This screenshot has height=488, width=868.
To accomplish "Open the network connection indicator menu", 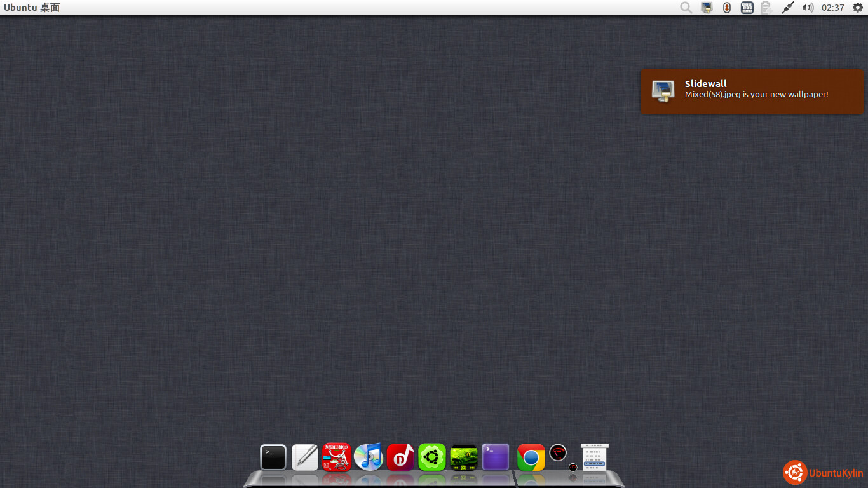I will pyautogui.click(x=787, y=8).
